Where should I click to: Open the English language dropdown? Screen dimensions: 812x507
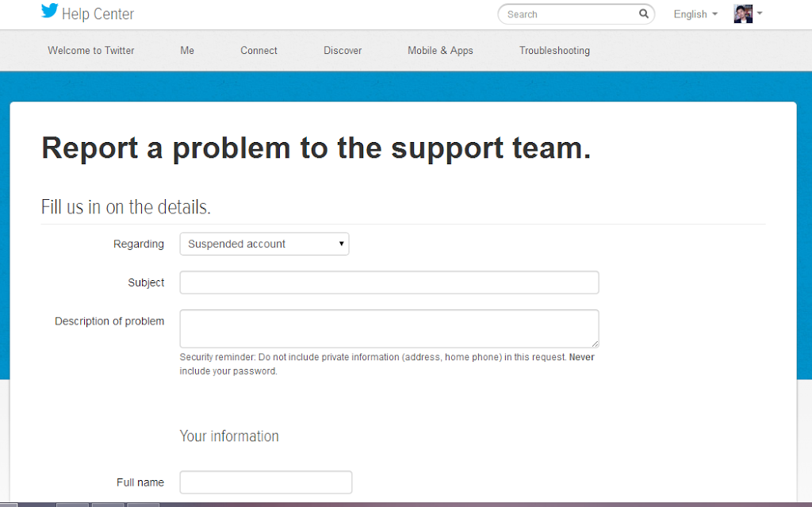(695, 14)
